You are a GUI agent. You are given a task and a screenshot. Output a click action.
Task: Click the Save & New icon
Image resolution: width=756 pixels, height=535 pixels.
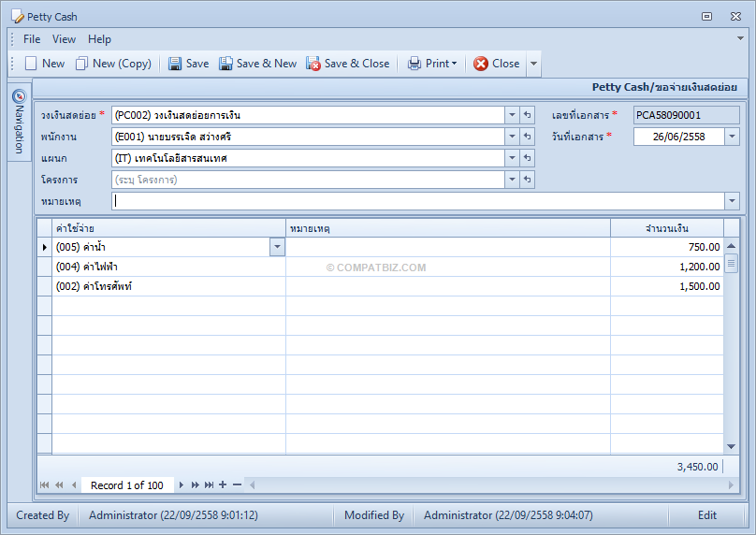tap(225, 64)
